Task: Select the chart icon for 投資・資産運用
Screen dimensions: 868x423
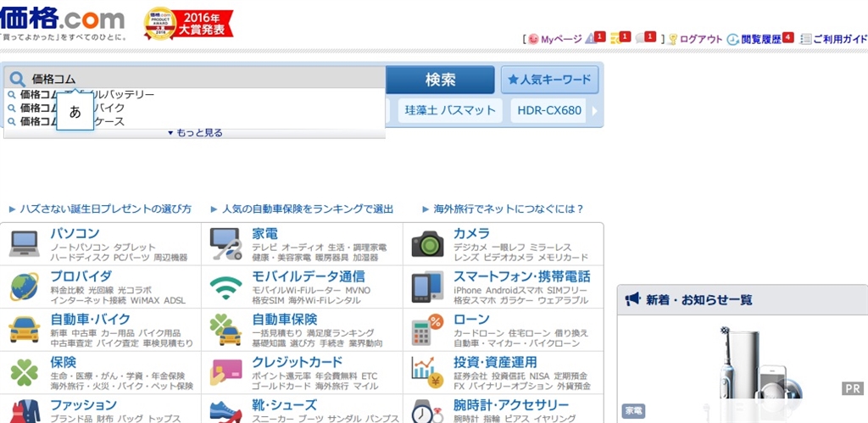Action: click(427, 372)
